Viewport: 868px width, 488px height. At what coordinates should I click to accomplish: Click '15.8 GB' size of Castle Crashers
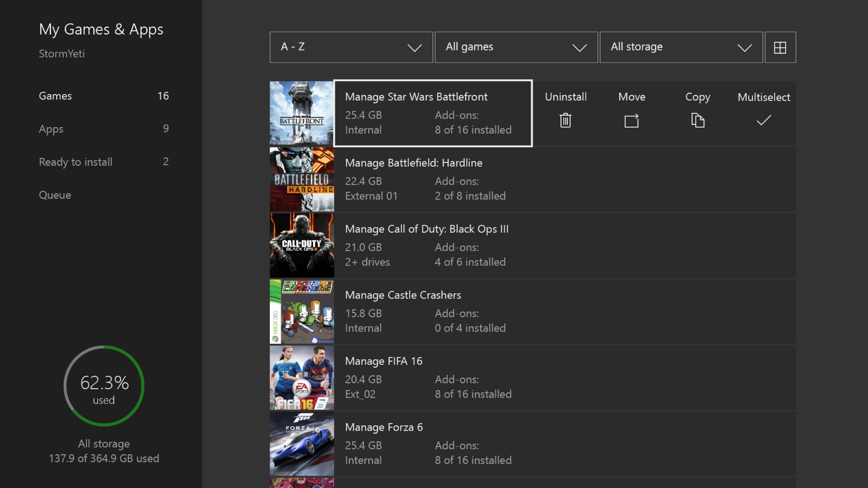(x=363, y=313)
